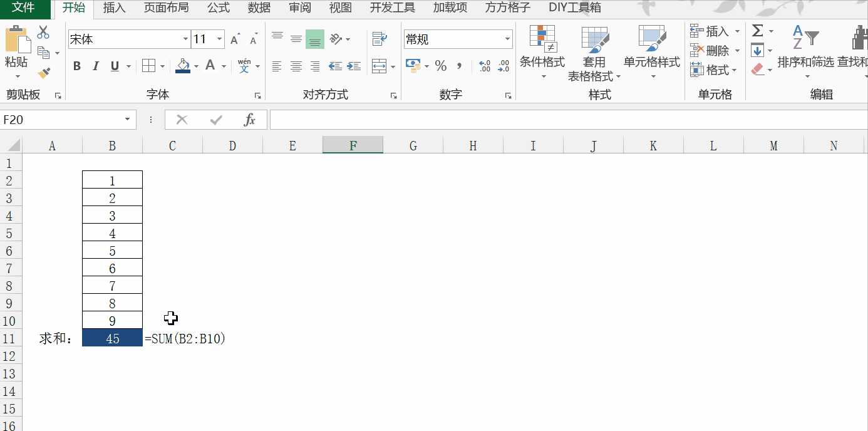
Task: Open the number format dropdown showing 常规
Action: coord(508,39)
